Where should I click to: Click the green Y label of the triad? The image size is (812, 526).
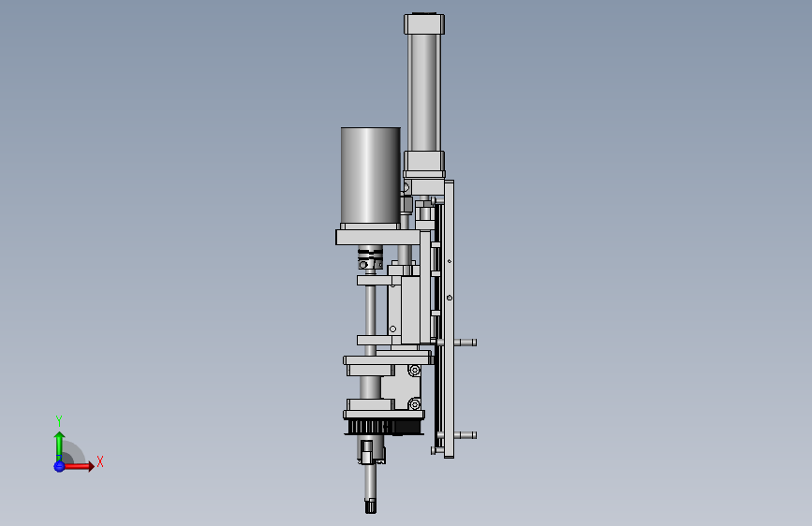click(x=59, y=420)
